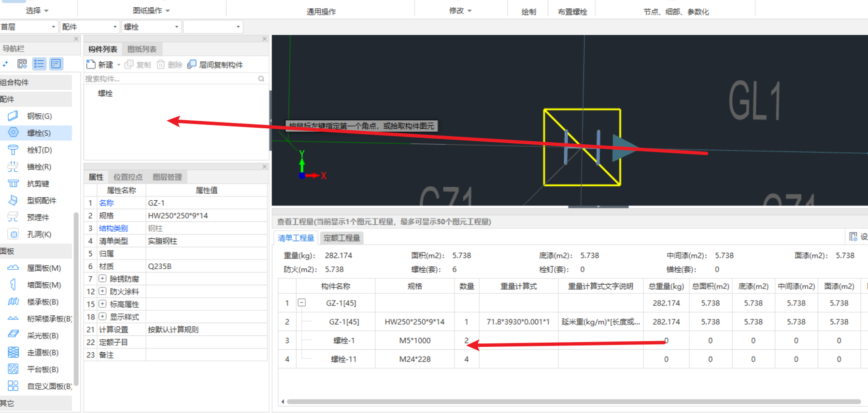Click the 名称 property link

point(106,203)
